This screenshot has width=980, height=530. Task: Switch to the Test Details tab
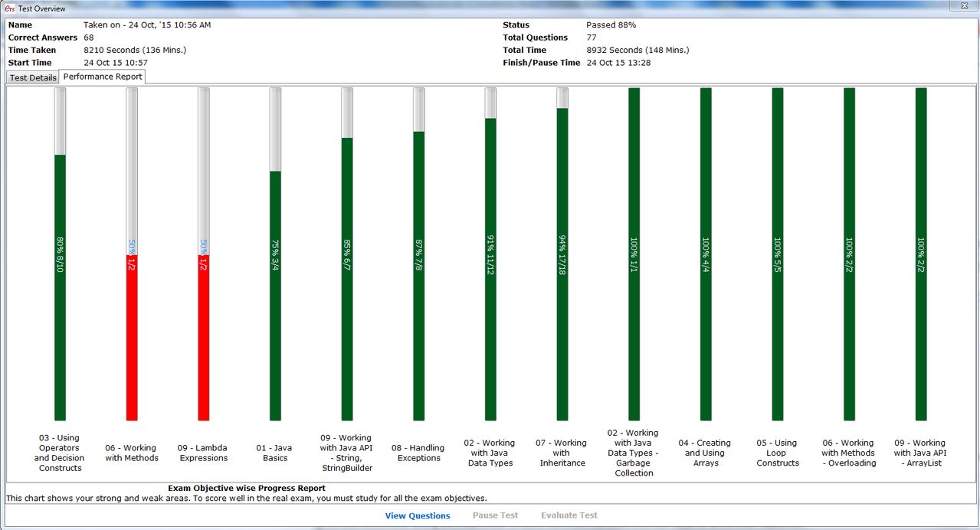33,77
